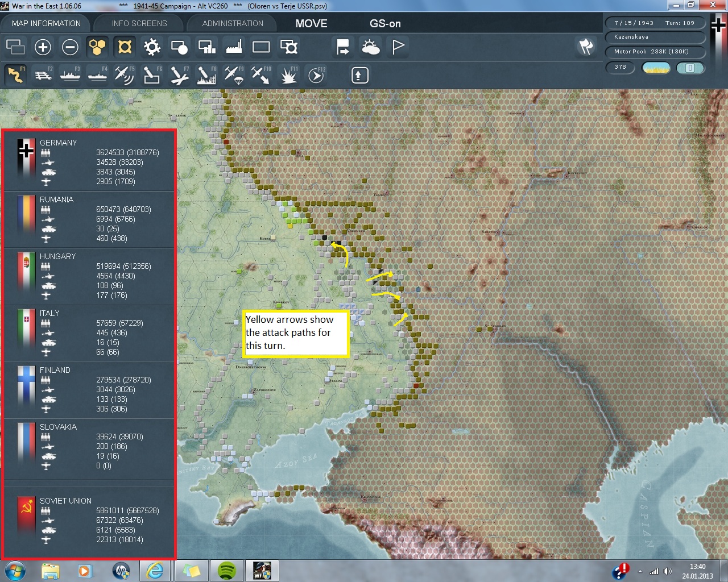Select rail movement mode (F2)
The height and width of the screenshot is (582, 728).
(43, 75)
